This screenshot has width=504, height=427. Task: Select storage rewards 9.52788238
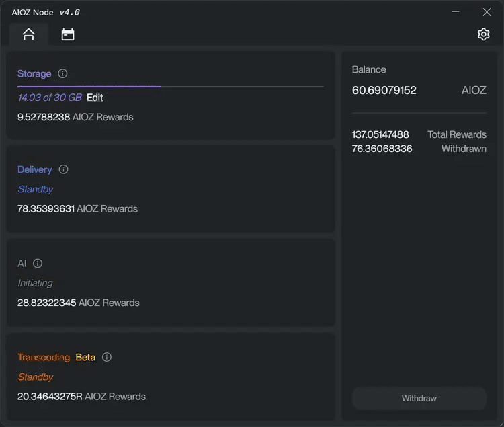tap(44, 117)
